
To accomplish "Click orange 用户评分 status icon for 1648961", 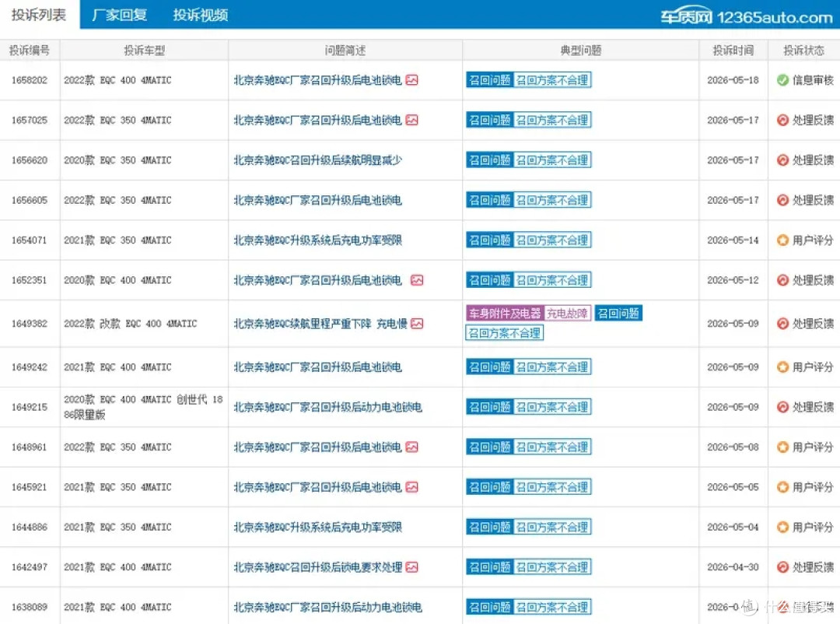I will (782, 447).
